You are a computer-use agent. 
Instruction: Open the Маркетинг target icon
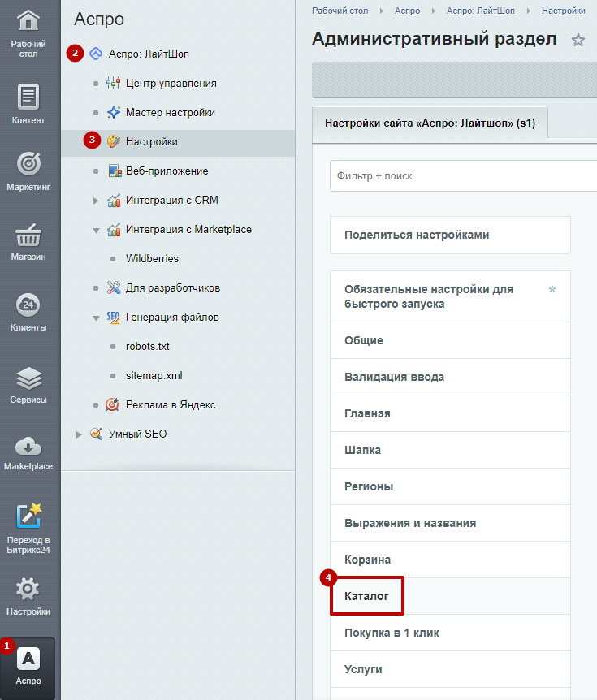tap(28, 163)
